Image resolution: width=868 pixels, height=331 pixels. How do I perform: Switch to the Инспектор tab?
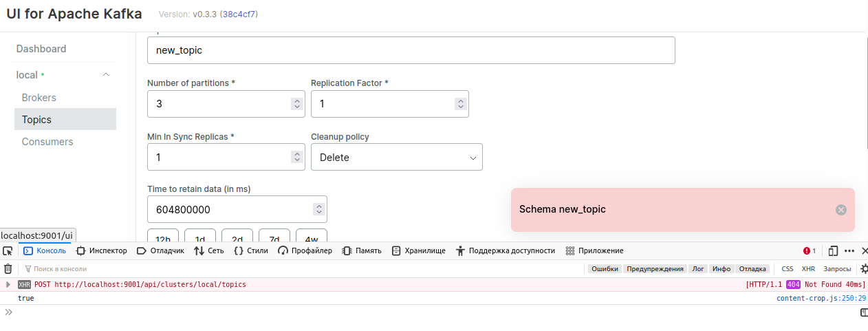point(101,250)
